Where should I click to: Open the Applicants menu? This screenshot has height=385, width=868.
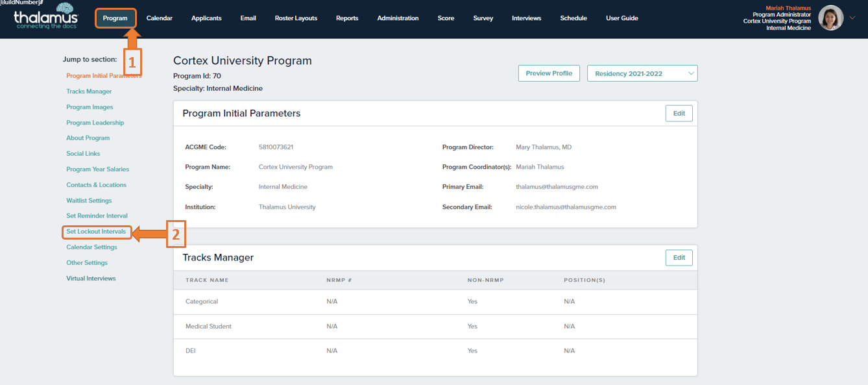pos(206,18)
